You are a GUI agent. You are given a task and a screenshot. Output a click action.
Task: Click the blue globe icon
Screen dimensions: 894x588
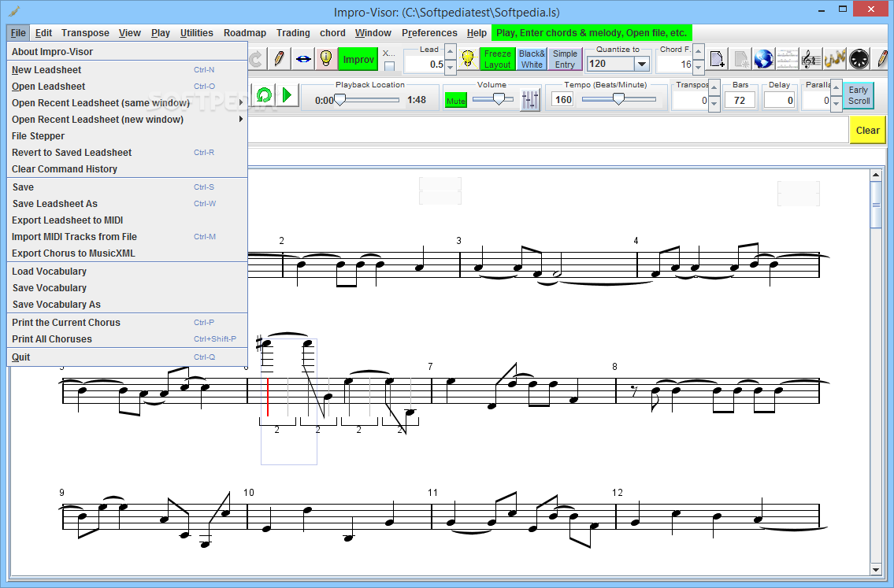pyautogui.click(x=763, y=59)
